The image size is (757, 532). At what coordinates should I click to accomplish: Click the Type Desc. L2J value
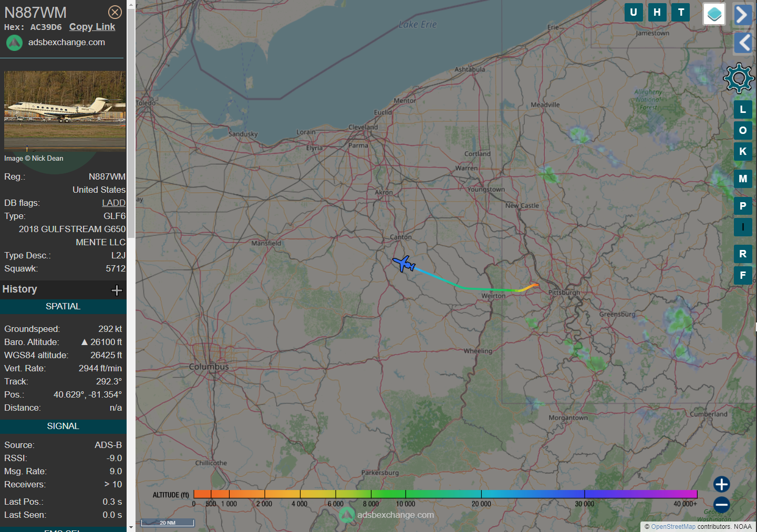[118, 255]
